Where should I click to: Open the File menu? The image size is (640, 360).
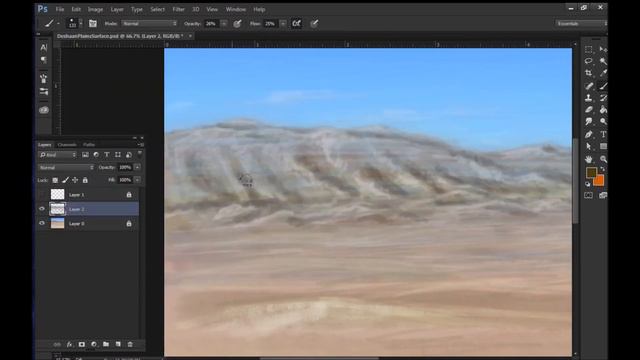60,9
